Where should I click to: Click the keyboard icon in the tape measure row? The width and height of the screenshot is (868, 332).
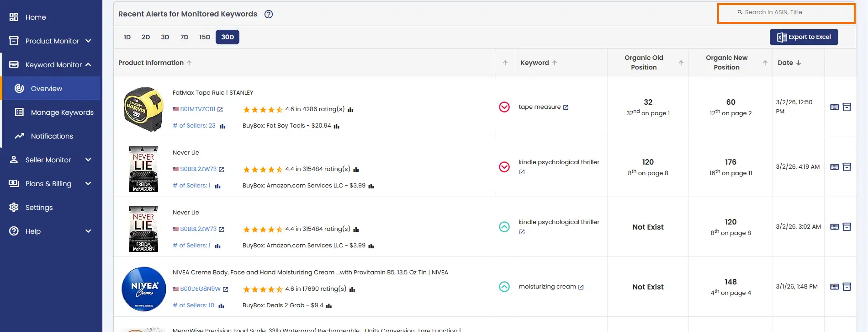(834, 107)
